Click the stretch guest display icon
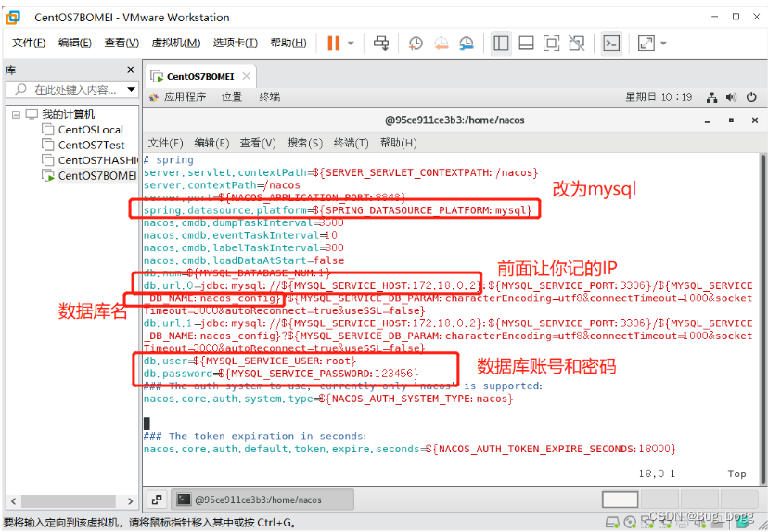 tap(646, 43)
